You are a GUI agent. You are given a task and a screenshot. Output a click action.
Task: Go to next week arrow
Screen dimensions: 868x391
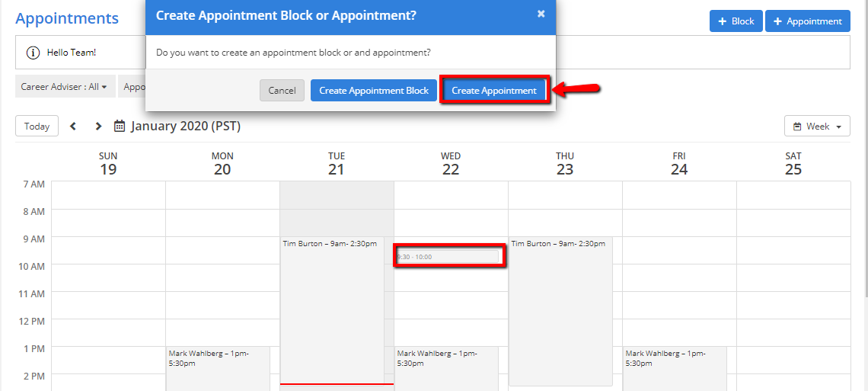click(x=98, y=127)
